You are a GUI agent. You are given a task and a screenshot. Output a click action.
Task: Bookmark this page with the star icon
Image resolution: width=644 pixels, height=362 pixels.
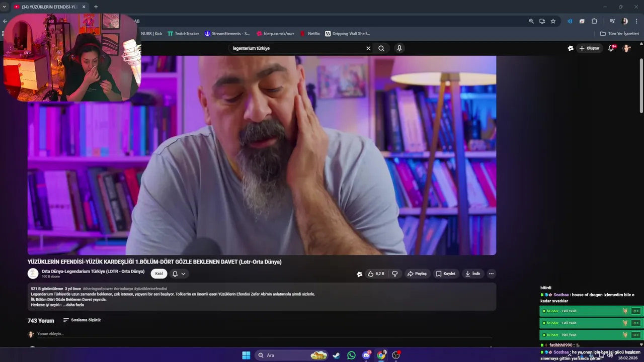pyautogui.click(x=553, y=21)
